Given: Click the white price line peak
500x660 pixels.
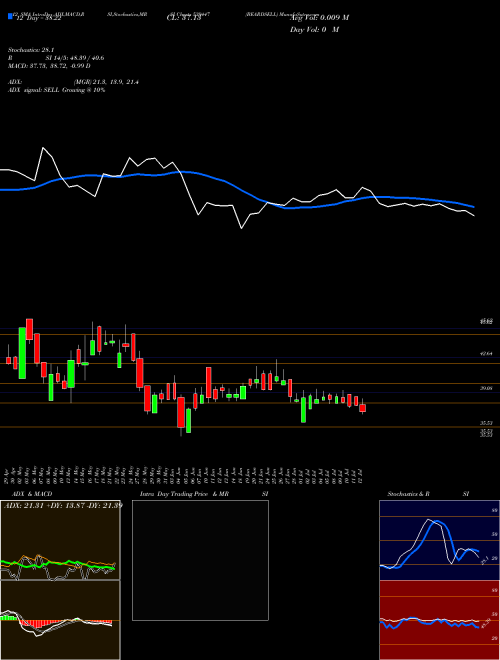Looking at the screenshot, I should [43, 148].
